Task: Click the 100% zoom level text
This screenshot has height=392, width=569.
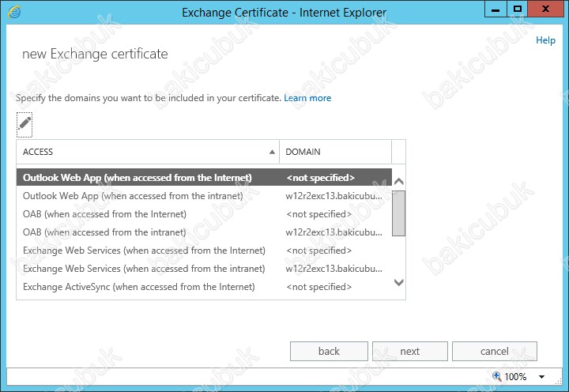Action: pos(515,377)
